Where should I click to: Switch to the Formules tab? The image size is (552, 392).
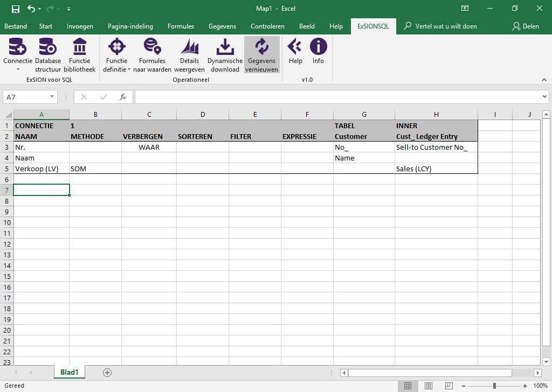point(181,26)
